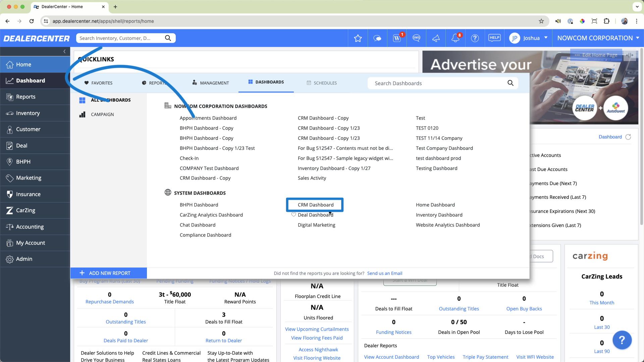This screenshot has height=362, width=644.
Task: Open Insurance in the sidebar
Action: pos(35,194)
